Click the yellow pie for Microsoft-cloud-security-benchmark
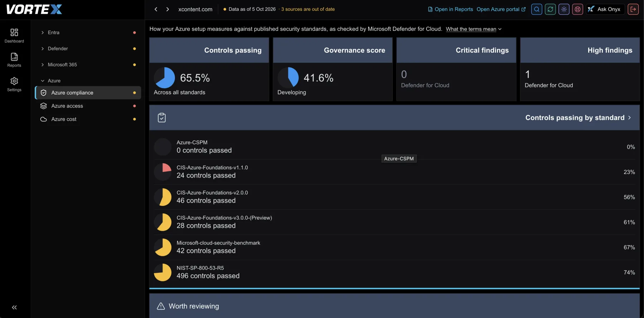Viewport: 644px width, 318px height. [x=163, y=247]
